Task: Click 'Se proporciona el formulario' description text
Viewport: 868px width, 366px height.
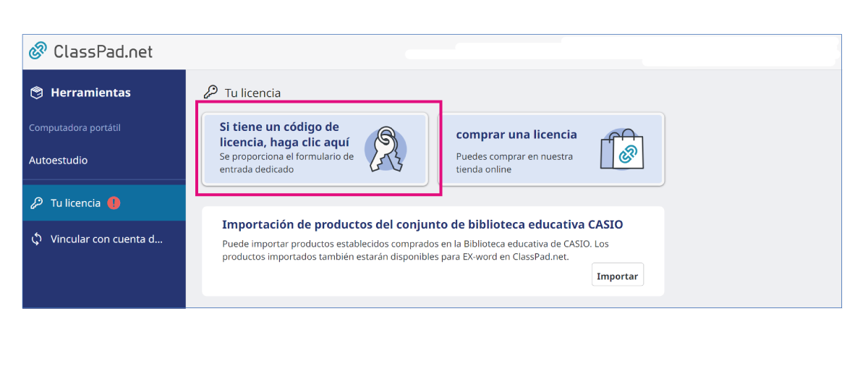Action: [286, 163]
